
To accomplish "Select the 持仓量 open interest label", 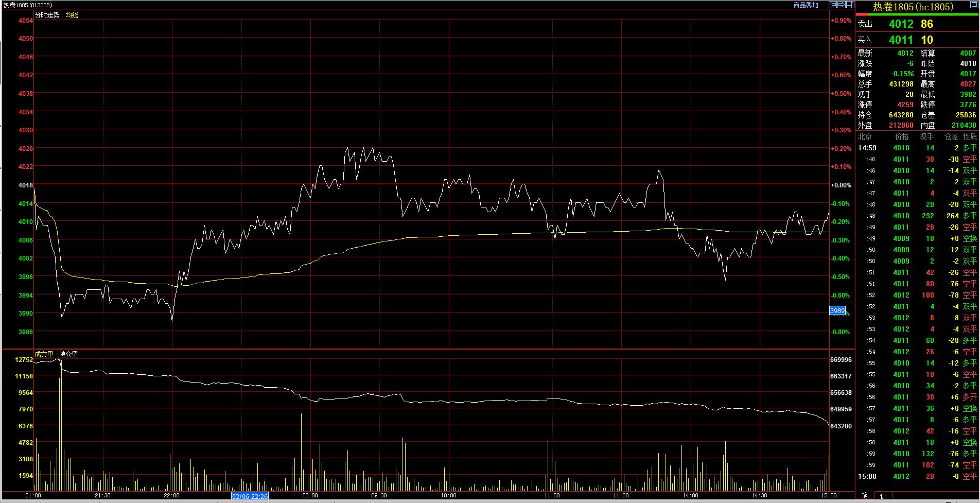I will click(x=68, y=354).
